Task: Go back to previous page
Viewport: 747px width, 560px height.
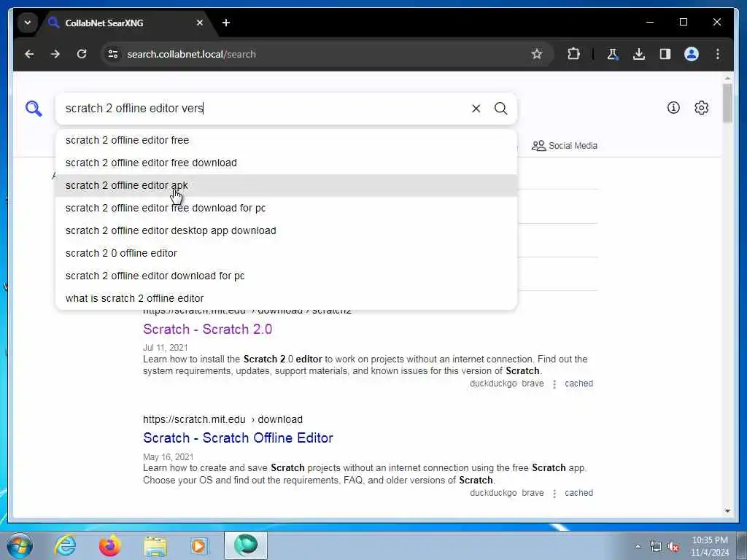Action: [x=29, y=54]
